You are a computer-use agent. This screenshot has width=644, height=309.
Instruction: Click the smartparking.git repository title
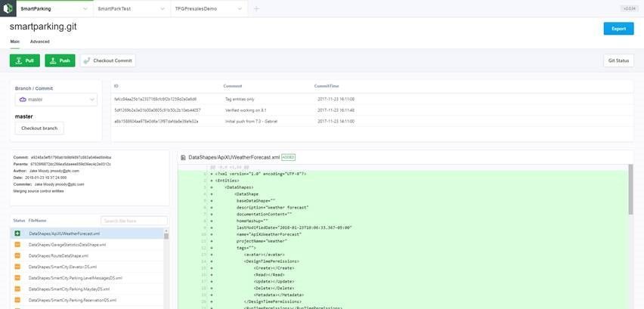(x=43, y=26)
